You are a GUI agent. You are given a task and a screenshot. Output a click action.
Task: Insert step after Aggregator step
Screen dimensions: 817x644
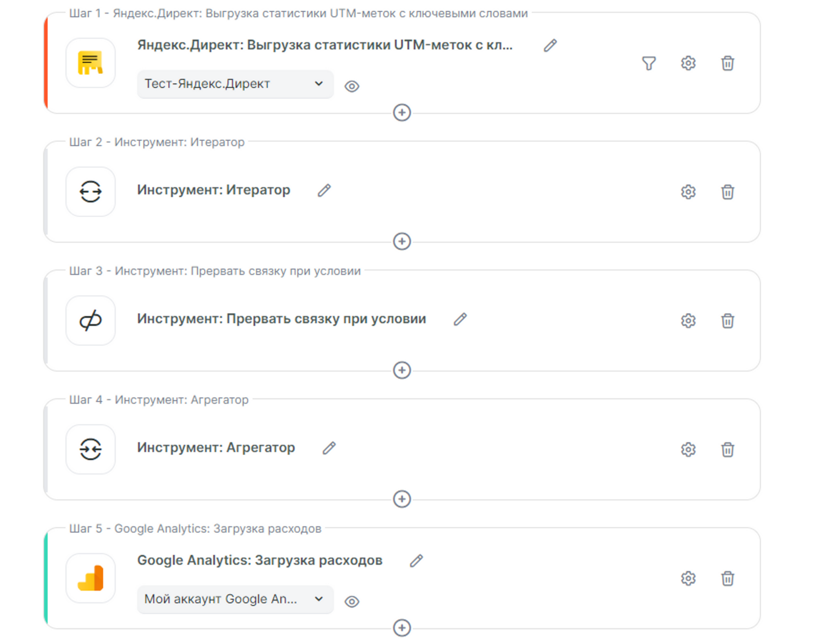pyautogui.click(x=402, y=499)
